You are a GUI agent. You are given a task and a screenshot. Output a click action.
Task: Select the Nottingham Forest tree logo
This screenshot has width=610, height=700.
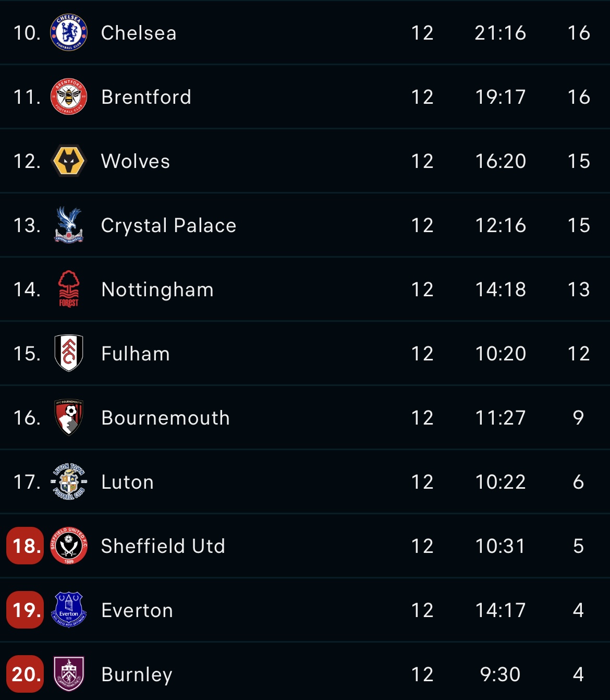(x=69, y=289)
